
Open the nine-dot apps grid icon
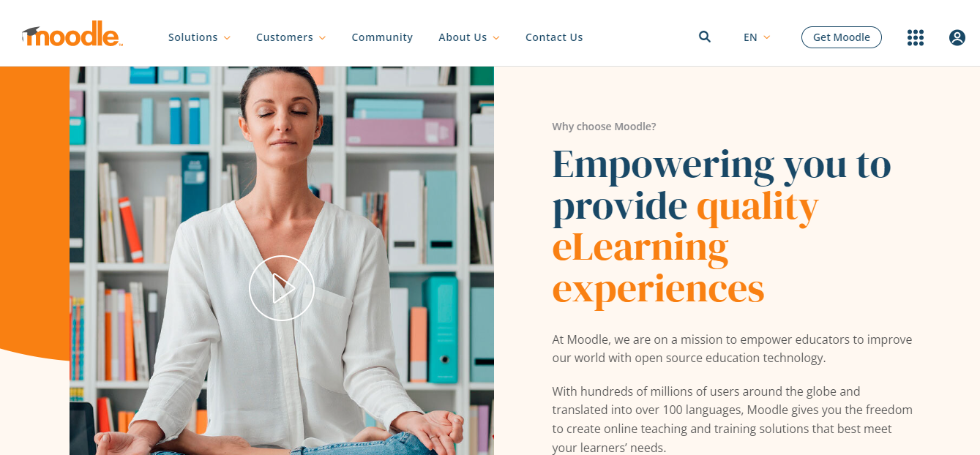tap(915, 37)
